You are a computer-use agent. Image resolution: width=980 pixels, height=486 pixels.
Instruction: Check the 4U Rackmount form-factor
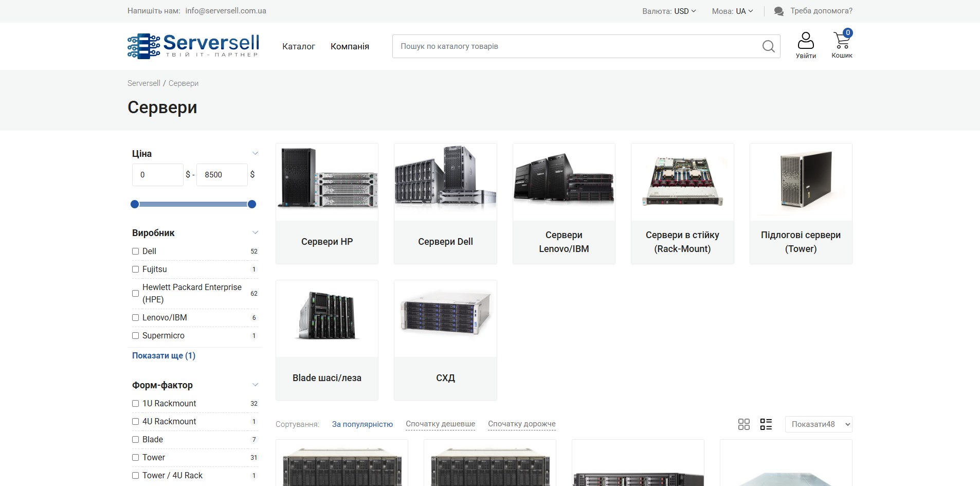click(136, 422)
